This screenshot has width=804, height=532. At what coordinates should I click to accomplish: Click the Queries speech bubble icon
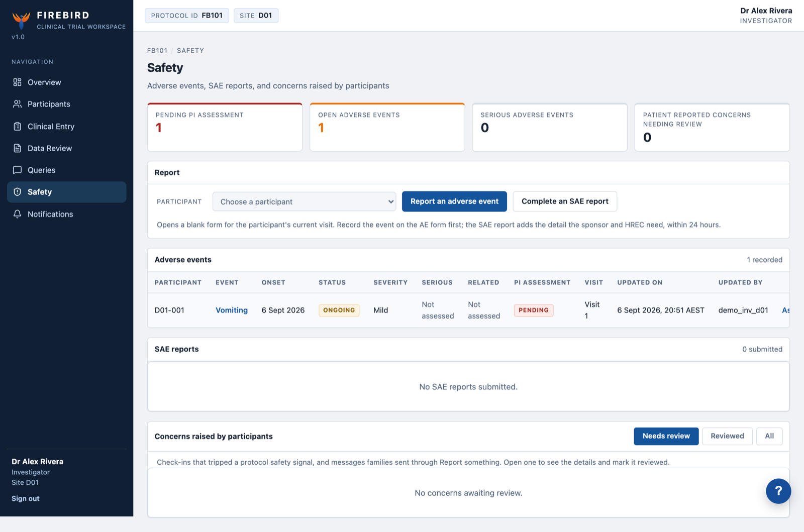(x=17, y=170)
